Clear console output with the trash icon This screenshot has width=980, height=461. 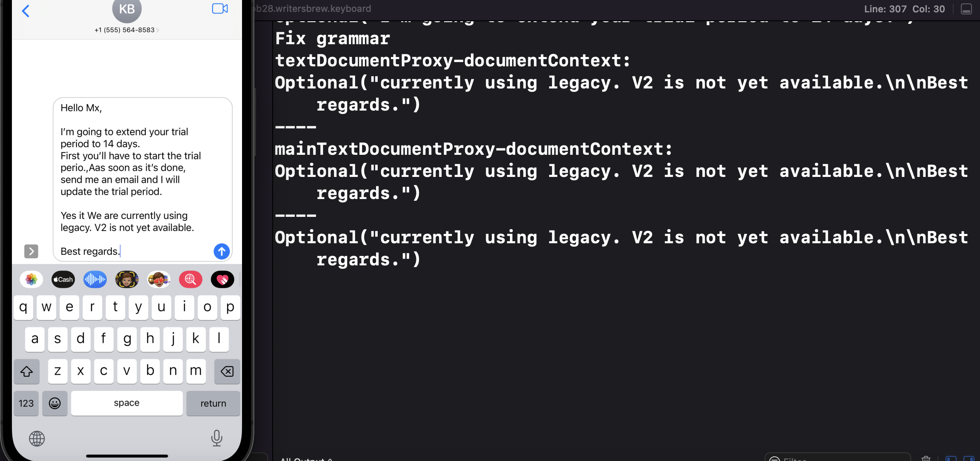tap(926, 458)
